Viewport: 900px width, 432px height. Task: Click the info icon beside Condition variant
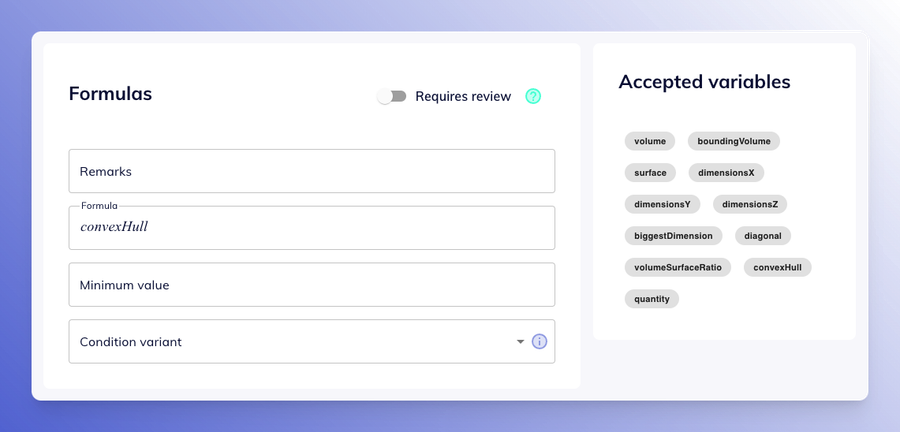click(539, 341)
